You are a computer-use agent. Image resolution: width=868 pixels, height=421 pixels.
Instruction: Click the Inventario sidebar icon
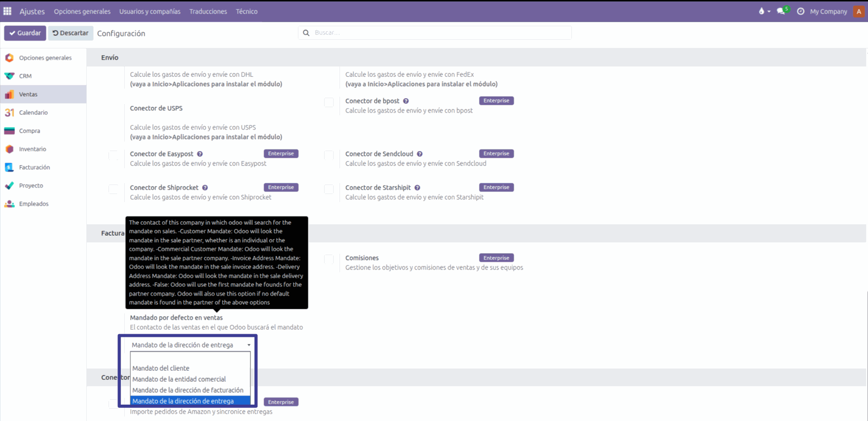click(9, 149)
